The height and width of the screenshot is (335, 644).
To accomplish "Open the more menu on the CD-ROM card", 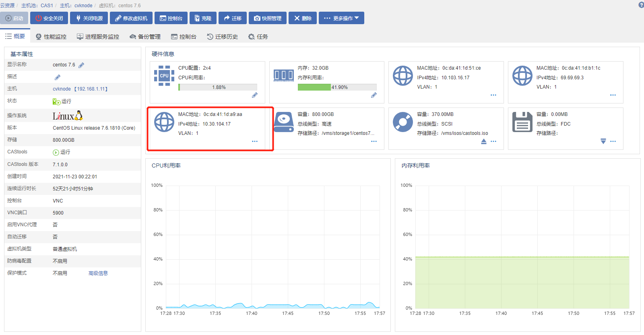I will [x=493, y=141].
